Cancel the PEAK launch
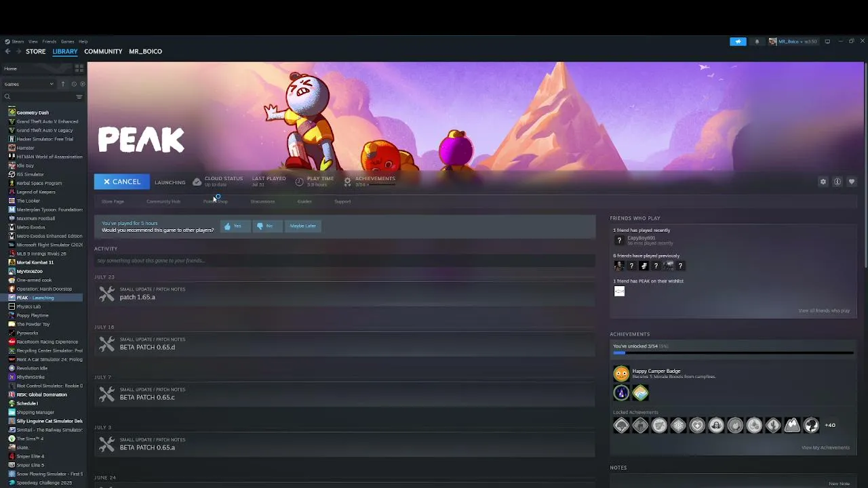This screenshot has width=868, height=488. coord(122,182)
